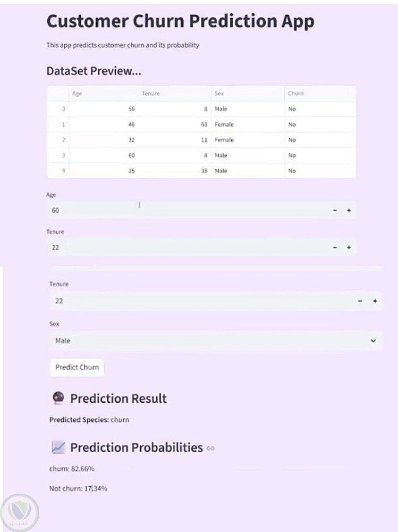
Task: Click the shield watermark logo
Action: coord(20,513)
